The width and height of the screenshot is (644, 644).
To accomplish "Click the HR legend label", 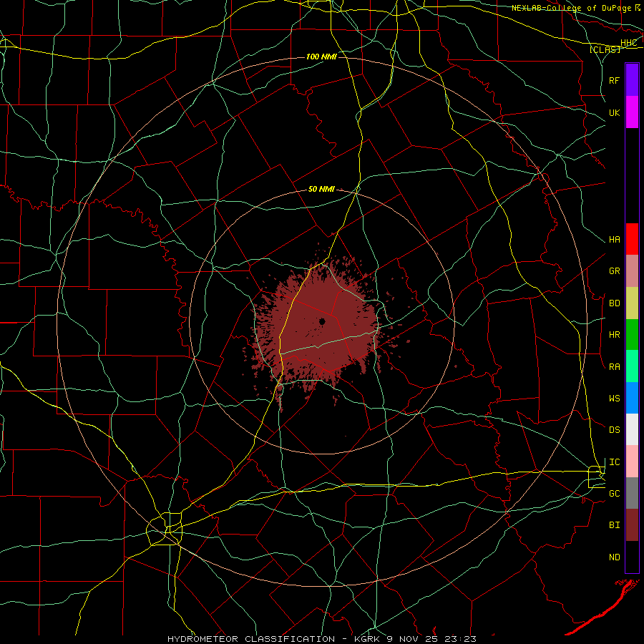I will click(614, 335).
